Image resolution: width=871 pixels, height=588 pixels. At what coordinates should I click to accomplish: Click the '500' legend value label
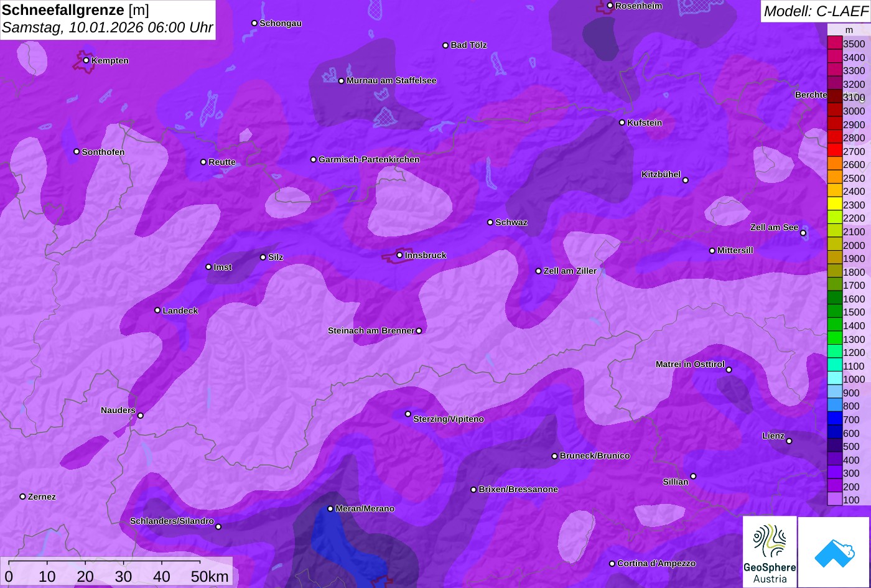click(x=851, y=447)
